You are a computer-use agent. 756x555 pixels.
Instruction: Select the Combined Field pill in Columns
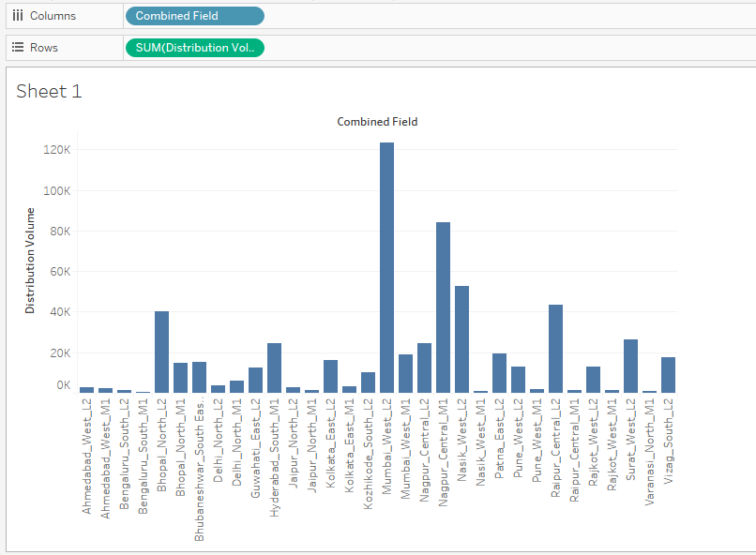click(195, 16)
